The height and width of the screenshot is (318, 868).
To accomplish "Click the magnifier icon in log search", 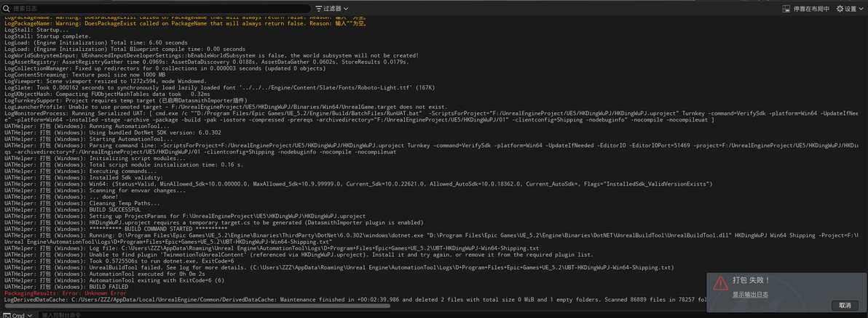I will (7, 9).
